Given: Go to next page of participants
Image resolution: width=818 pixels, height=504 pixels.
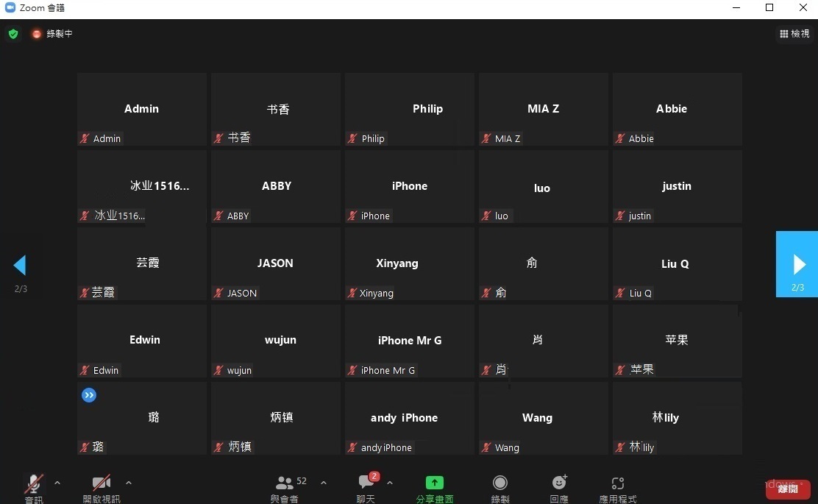Looking at the screenshot, I should pos(798,264).
